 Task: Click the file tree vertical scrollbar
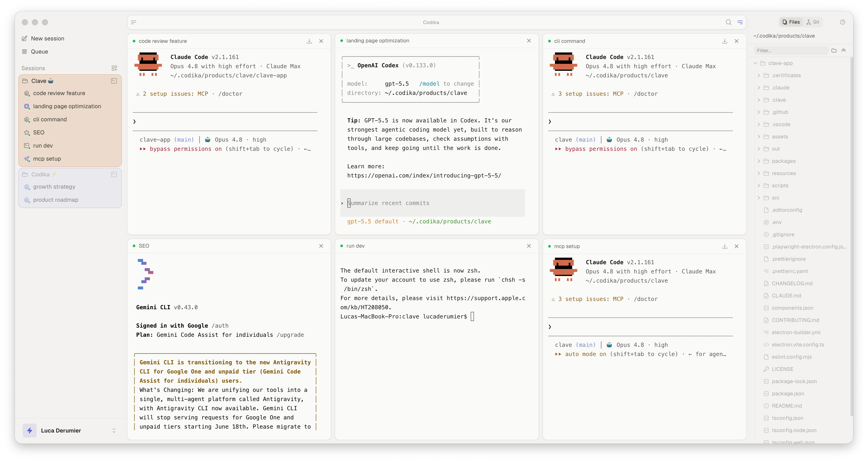point(851,236)
